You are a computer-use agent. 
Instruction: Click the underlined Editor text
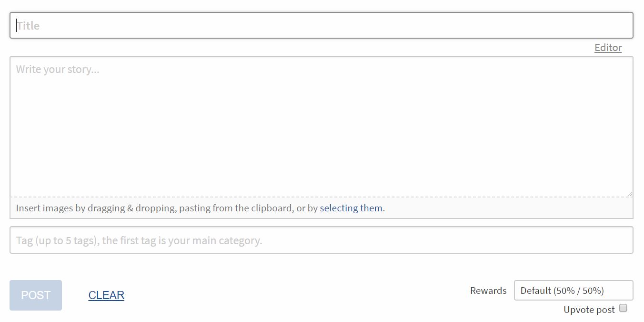[x=608, y=48]
